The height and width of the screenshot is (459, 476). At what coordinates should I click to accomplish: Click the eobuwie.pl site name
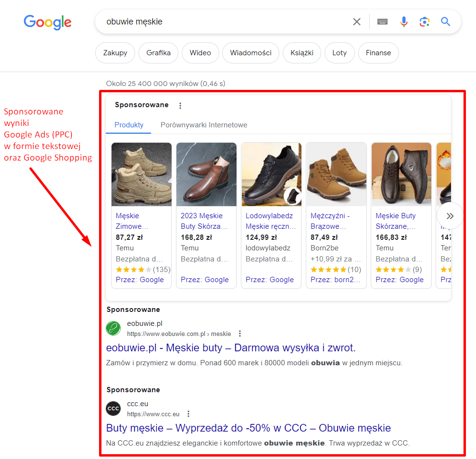pos(145,323)
